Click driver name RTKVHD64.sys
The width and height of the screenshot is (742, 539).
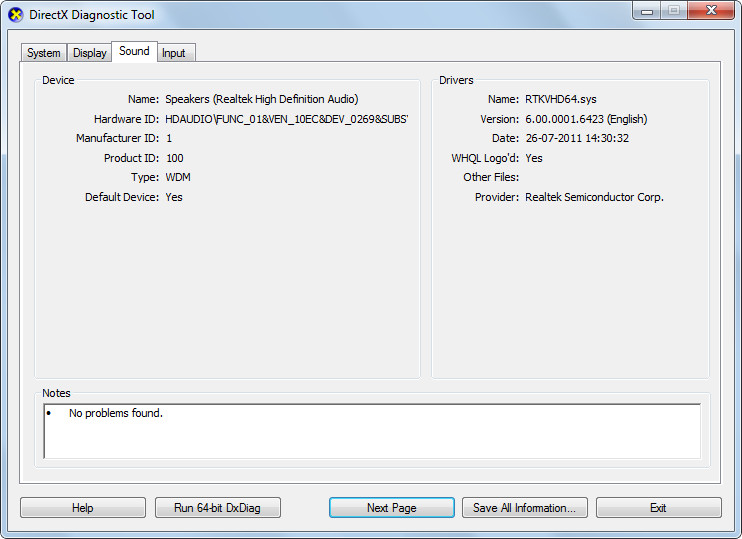click(561, 99)
